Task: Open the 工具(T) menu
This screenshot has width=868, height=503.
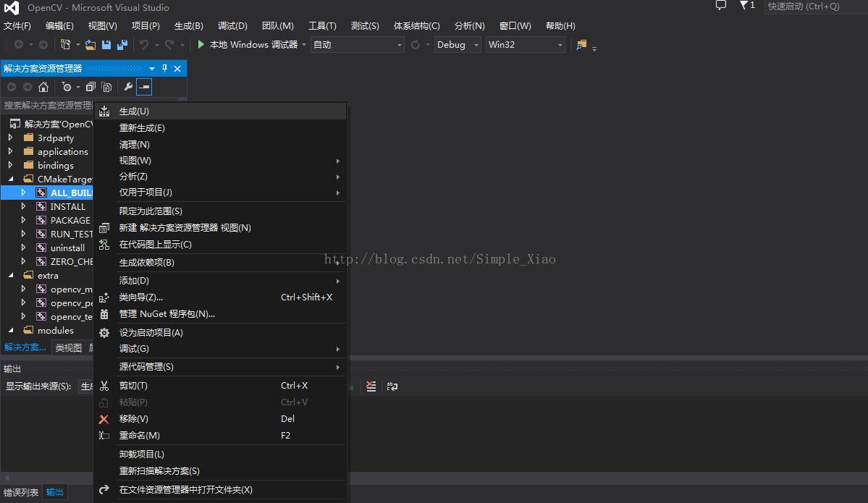Action: pyautogui.click(x=322, y=26)
